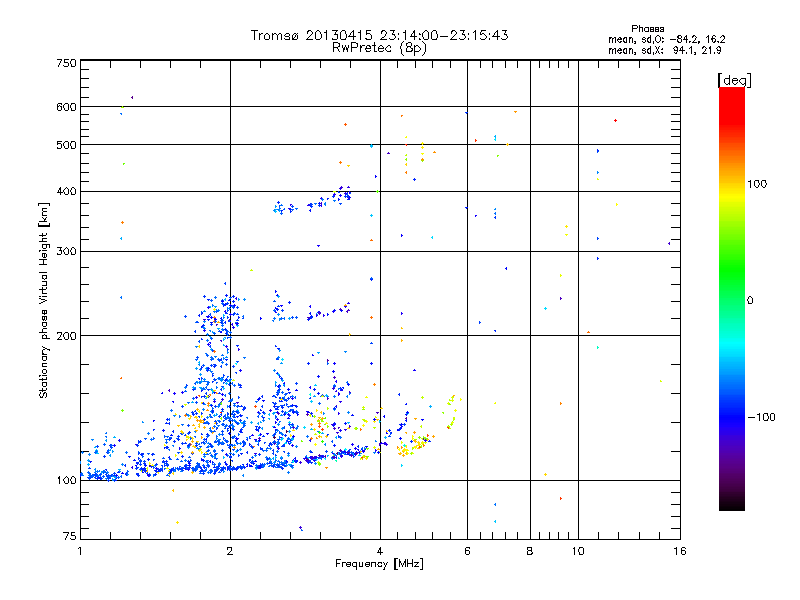800x600 pixels.
Task: Click the colorbar tick label '100'
Action: tap(757, 184)
